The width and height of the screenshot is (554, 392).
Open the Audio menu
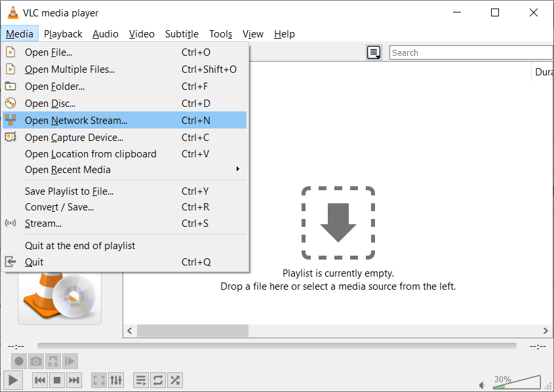point(106,34)
